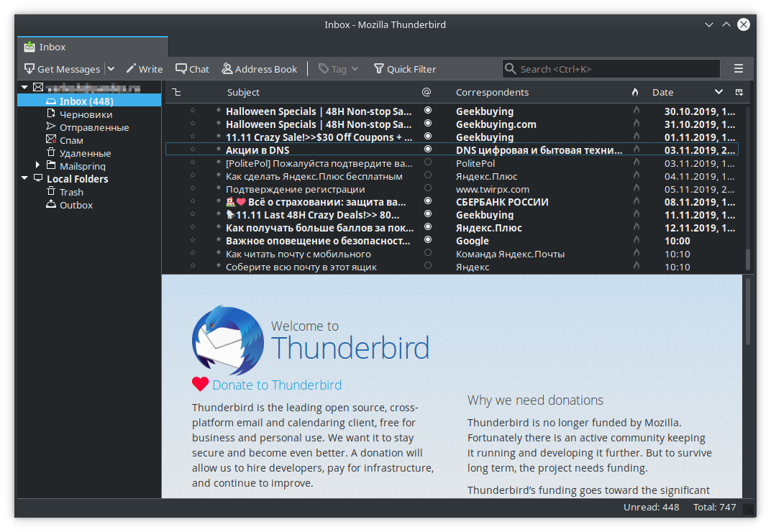Open the hamburger application menu
This screenshot has width=771, height=532.
point(739,69)
